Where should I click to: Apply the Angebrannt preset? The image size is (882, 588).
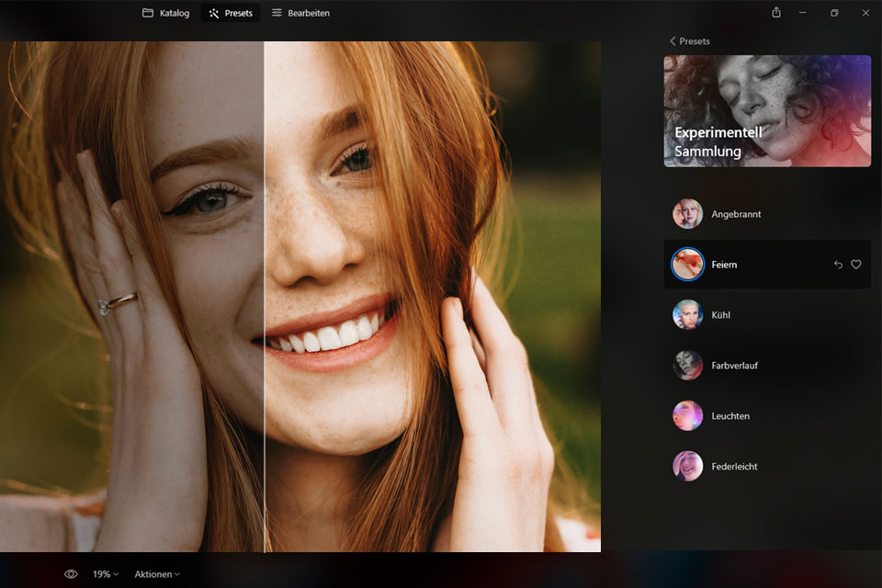736,214
